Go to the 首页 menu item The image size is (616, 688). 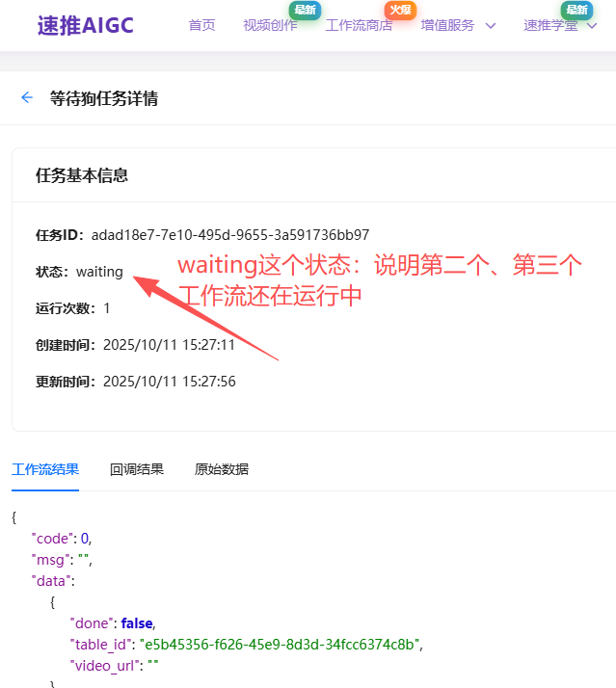click(202, 25)
